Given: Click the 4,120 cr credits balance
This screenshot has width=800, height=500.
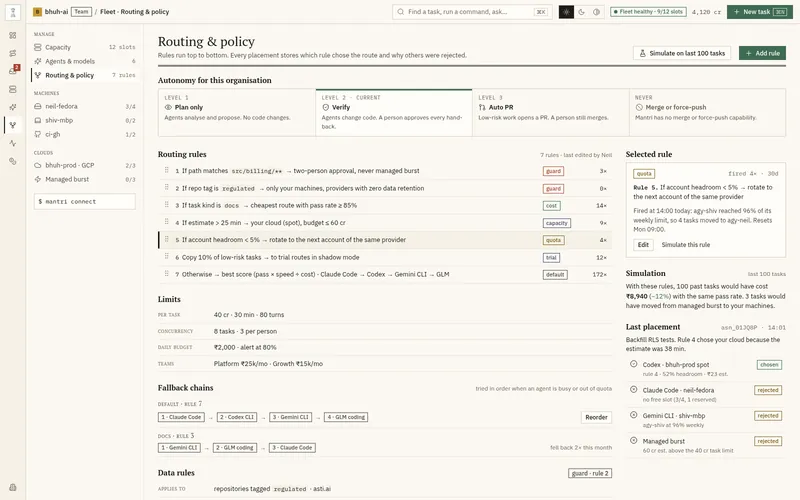Looking at the screenshot, I should pyautogui.click(x=706, y=12).
